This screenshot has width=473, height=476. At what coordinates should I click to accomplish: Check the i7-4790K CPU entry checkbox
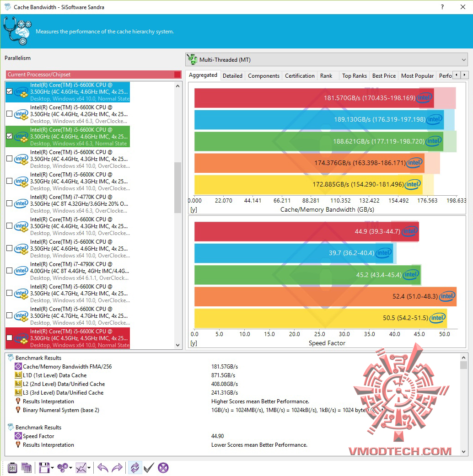coord(10,271)
